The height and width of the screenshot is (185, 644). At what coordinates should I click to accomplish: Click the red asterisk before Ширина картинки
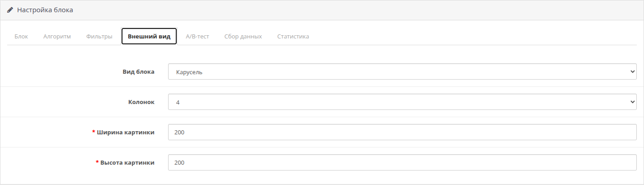pos(94,132)
